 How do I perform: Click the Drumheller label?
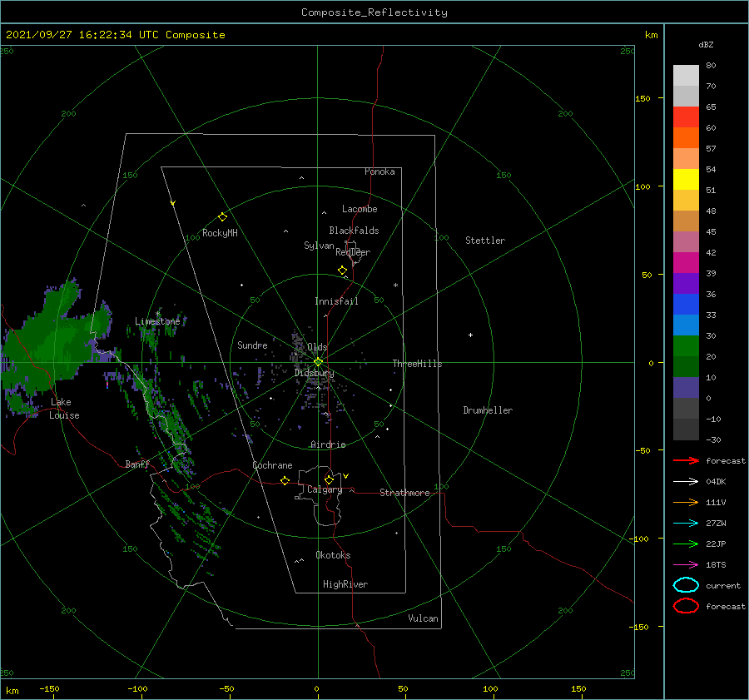point(488,410)
